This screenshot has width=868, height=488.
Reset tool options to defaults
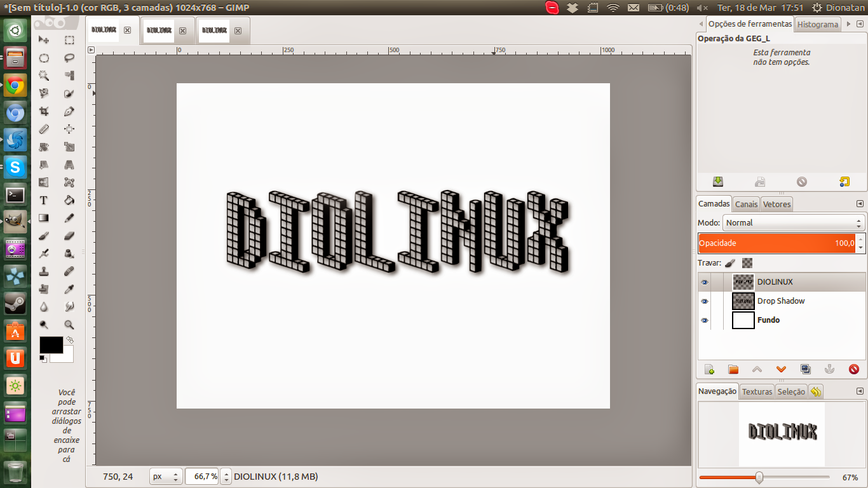click(x=844, y=182)
